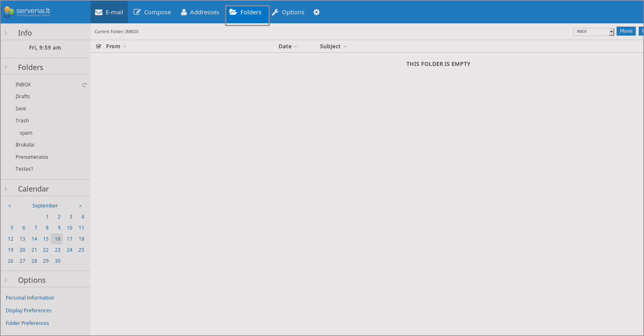Click the Addresses person icon
The image size is (644, 336).
pyautogui.click(x=184, y=12)
